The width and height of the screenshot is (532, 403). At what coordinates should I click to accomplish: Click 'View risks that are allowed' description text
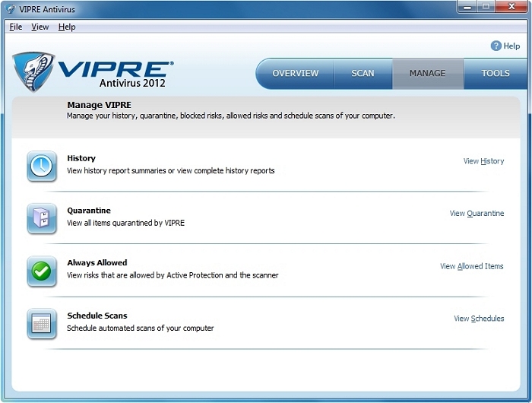173,275
